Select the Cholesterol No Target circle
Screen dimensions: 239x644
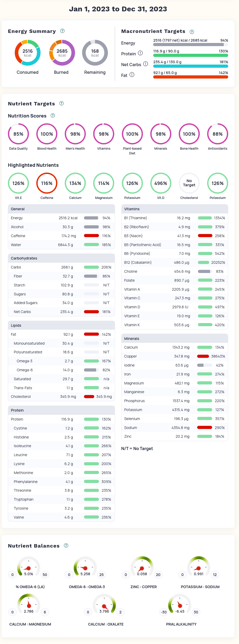(189, 183)
